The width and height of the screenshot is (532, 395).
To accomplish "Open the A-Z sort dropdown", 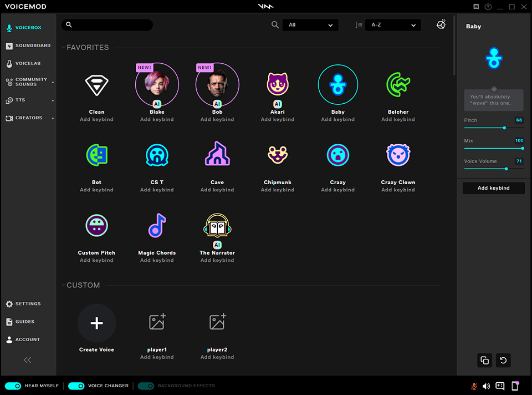I will click(393, 25).
